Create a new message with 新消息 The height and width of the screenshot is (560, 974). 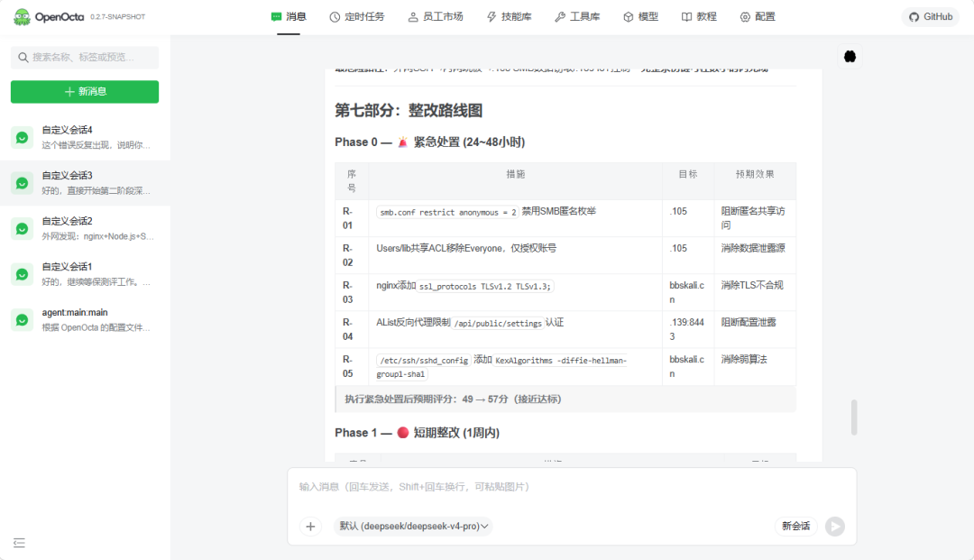click(85, 92)
